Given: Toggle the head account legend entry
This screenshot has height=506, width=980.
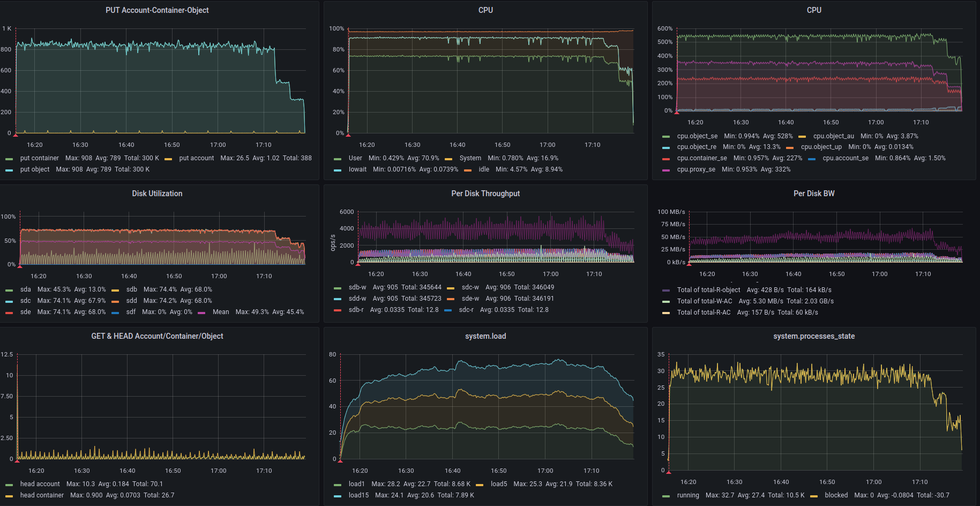Looking at the screenshot, I should [x=40, y=484].
